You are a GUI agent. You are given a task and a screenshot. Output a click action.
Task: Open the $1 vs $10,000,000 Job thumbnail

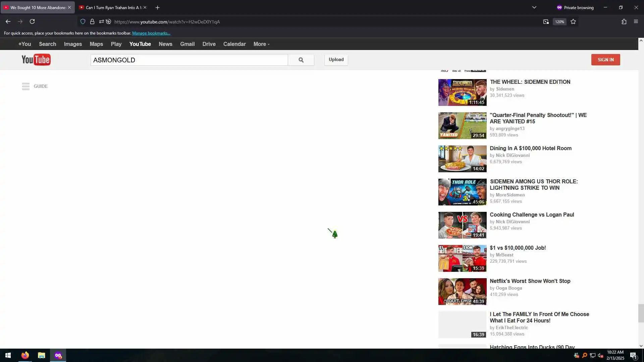(462, 258)
